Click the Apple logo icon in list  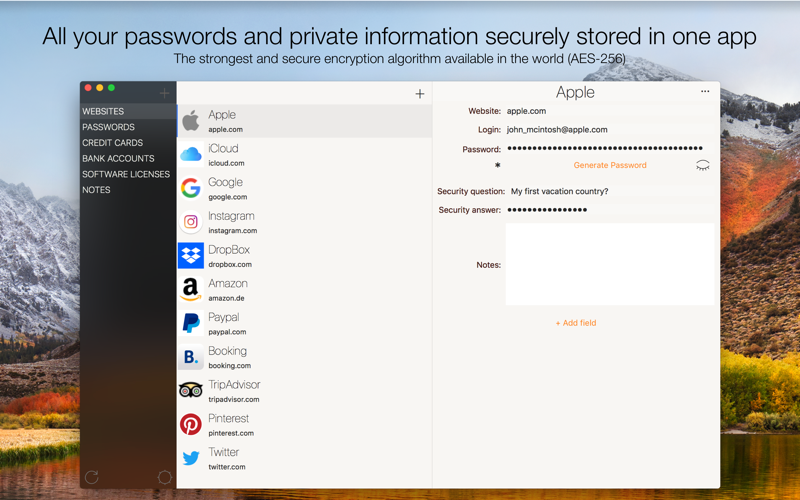(191, 121)
